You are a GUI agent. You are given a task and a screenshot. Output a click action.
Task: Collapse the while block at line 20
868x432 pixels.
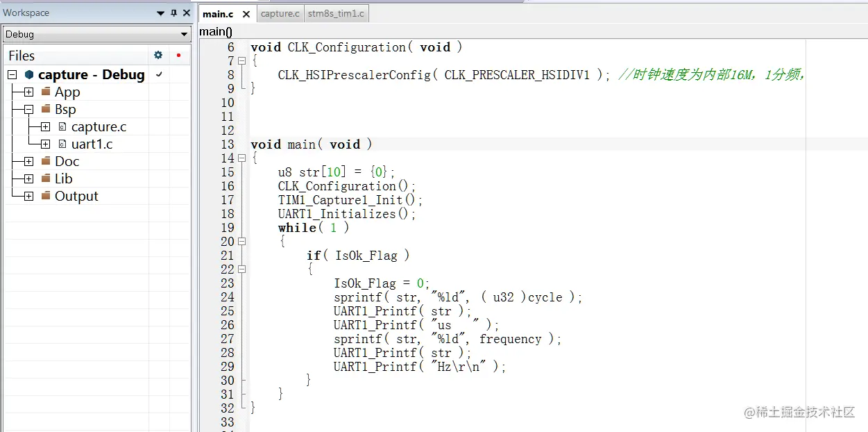coord(241,242)
